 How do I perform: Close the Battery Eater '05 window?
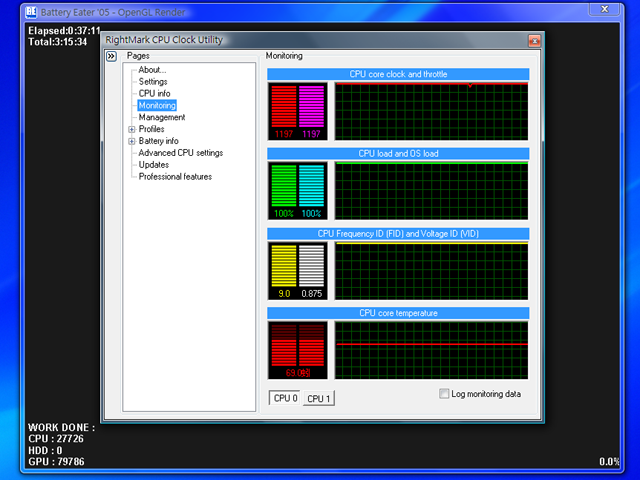click(x=605, y=9)
